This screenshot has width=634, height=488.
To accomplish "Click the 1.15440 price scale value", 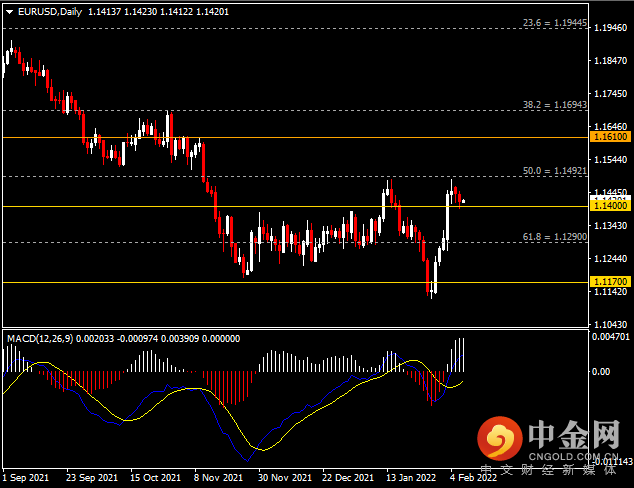I will pos(611,160).
